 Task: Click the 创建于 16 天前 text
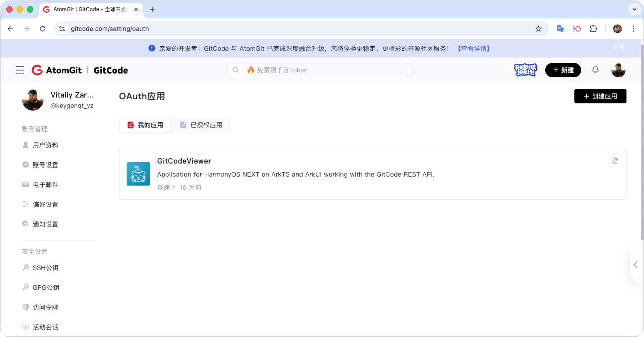click(179, 187)
